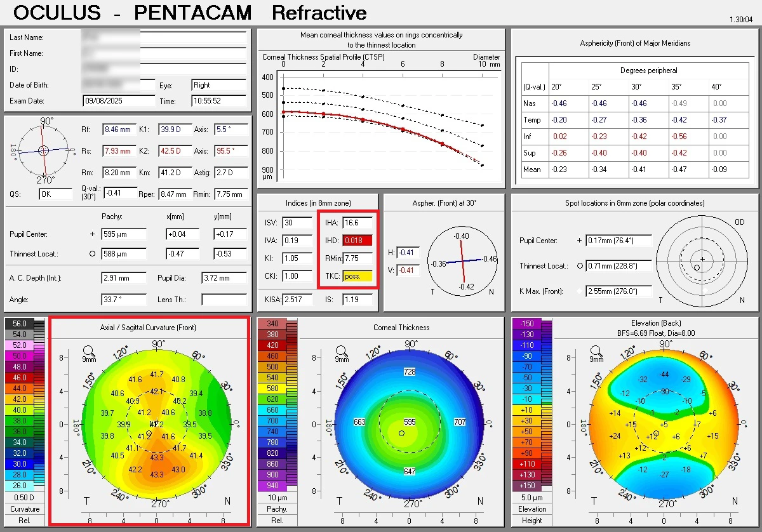Click the Height label under the elevation scale
The height and width of the screenshot is (532, 762).
point(531,521)
